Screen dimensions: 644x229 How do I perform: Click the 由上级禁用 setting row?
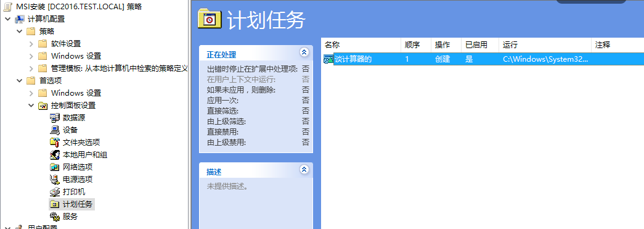click(x=258, y=143)
